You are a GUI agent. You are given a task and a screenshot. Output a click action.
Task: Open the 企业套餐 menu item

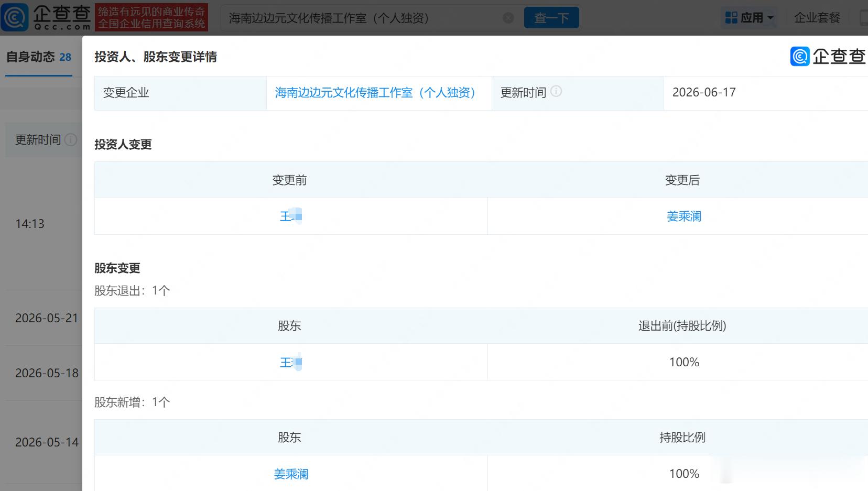pos(817,18)
